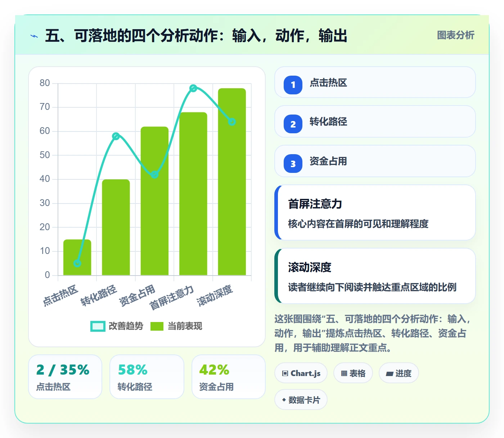Viewport: 504px width, 438px height.
Task: Click the green bar for 转化路径
Action: pyautogui.click(x=116, y=227)
